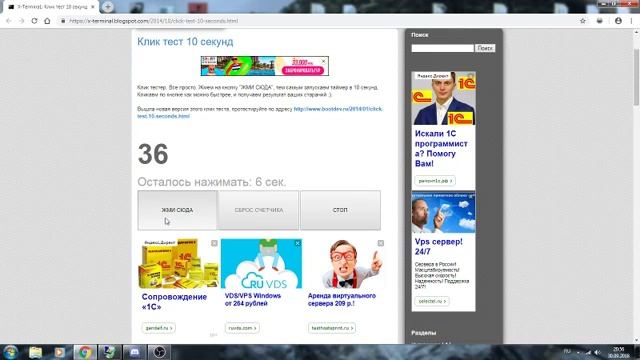The image size is (640, 360).
Task: Click the "СТОП" button
Action: (x=340, y=210)
